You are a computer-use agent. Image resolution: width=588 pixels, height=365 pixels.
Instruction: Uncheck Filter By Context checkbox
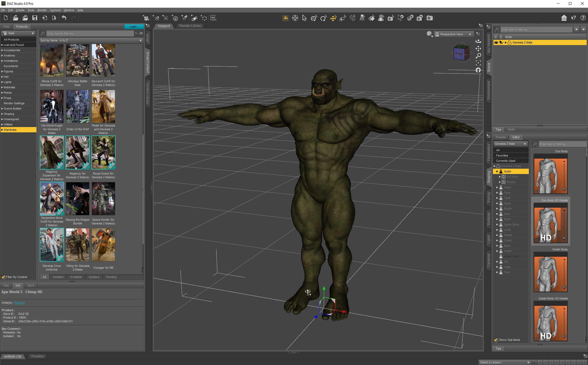(3, 277)
